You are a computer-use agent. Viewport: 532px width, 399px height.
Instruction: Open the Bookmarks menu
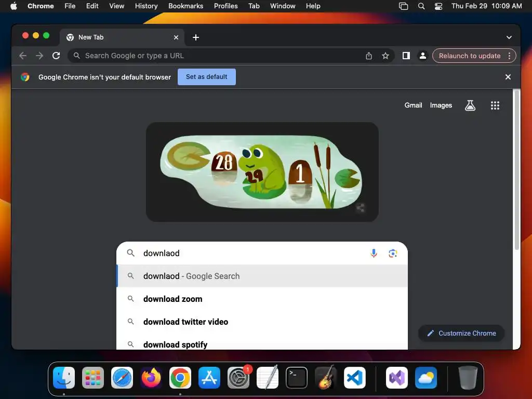(185, 6)
